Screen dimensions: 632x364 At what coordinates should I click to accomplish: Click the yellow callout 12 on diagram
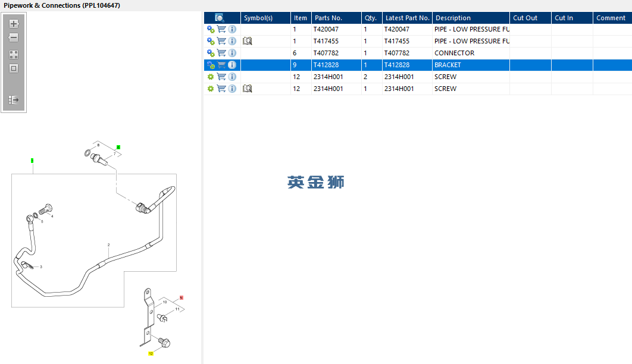click(x=151, y=353)
